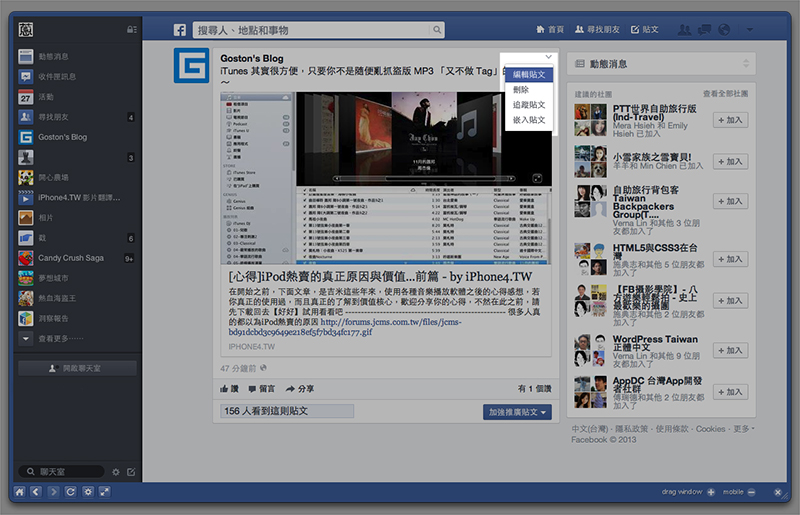Viewport: 800px width, 515px height.
Task: Open the 動態消息 sort selector arrows
Action: [x=746, y=64]
